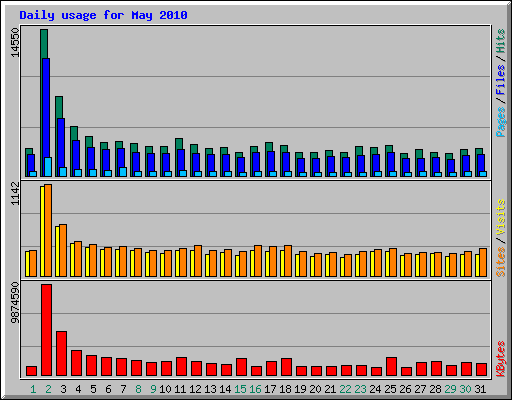Click the green day label "30" on date axis
The width and height of the screenshot is (512, 400).
coord(465,389)
